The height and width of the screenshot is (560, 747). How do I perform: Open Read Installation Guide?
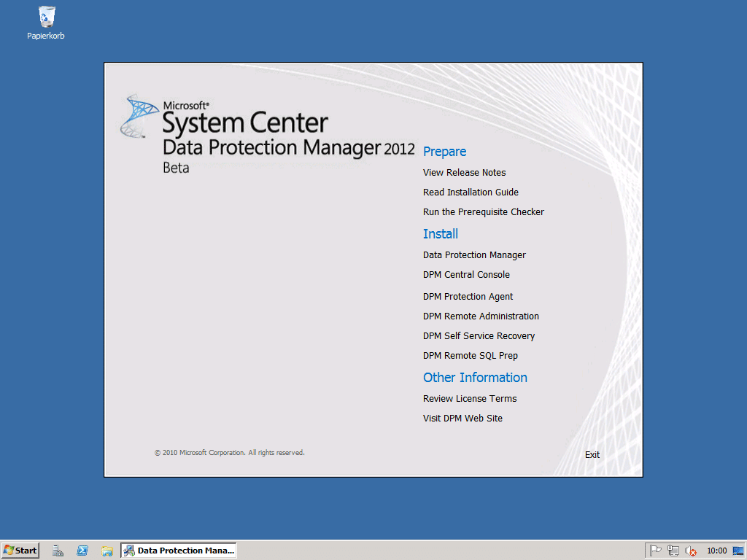point(471,192)
